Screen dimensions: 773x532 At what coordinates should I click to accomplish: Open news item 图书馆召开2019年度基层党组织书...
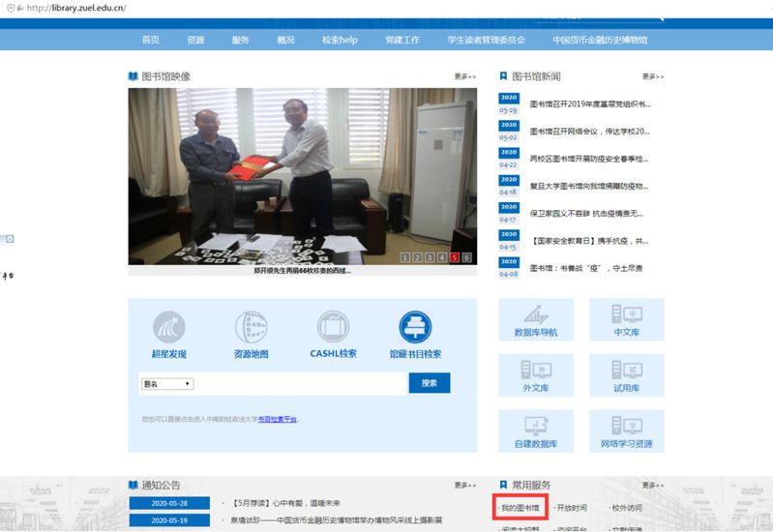click(x=590, y=104)
